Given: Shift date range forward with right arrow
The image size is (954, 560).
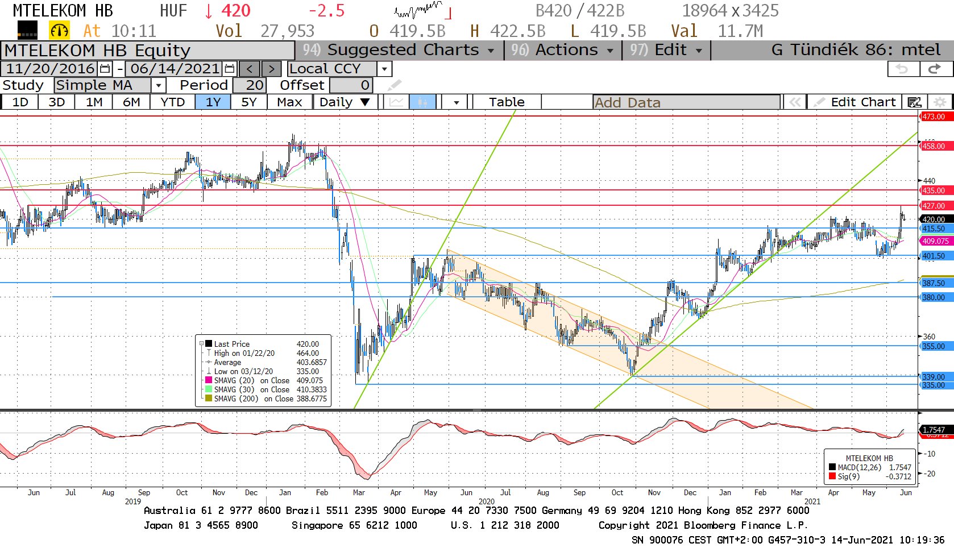Looking at the screenshot, I should coord(271,69).
